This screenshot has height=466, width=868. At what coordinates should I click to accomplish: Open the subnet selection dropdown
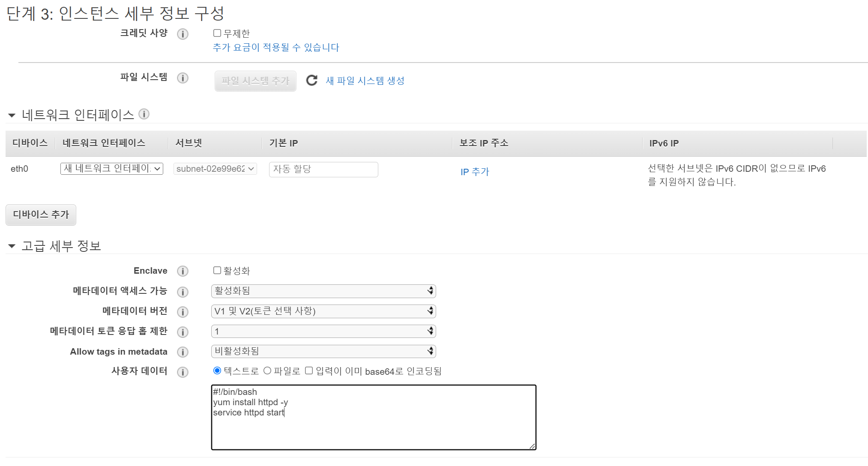[x=215, y=169]
